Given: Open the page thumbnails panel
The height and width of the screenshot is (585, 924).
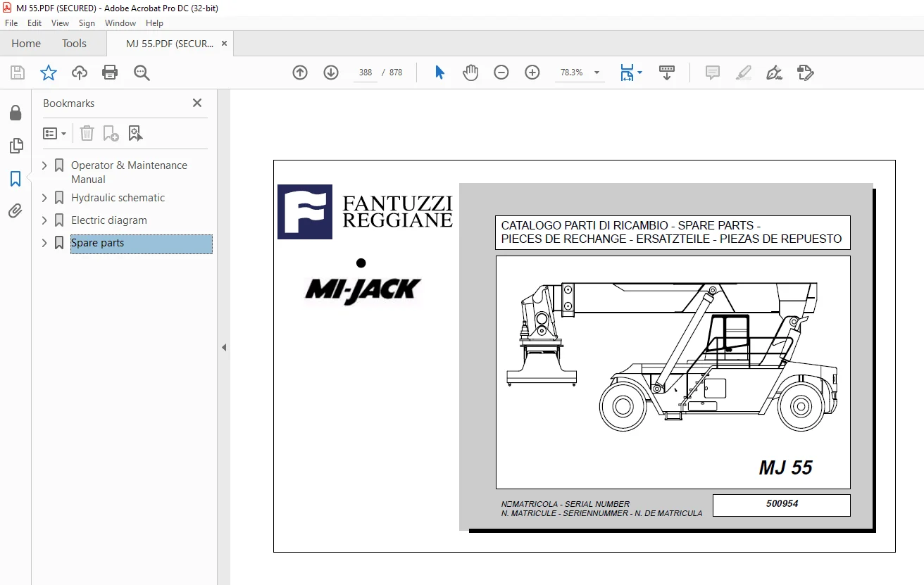Looking at the screenshot, I should tap(15, 146).
